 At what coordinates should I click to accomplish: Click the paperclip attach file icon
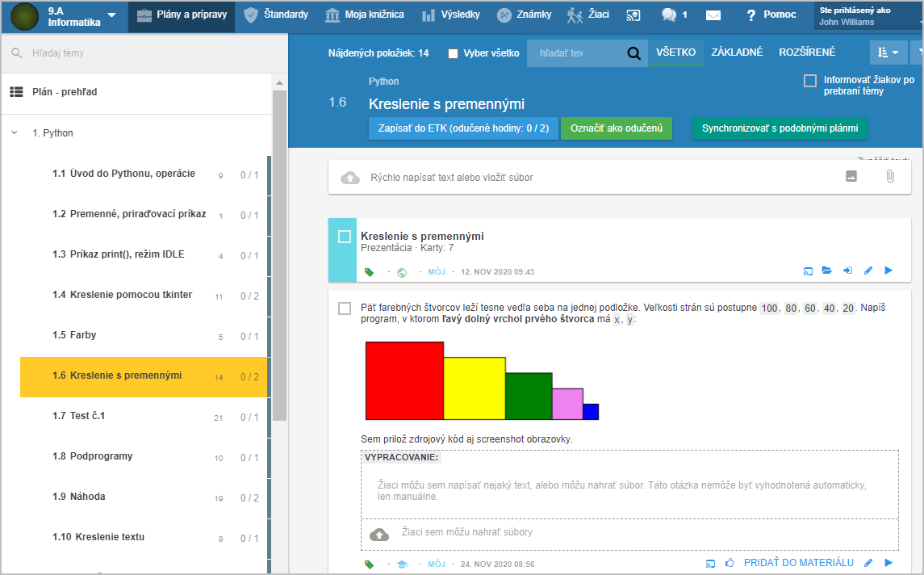[889, 176]
